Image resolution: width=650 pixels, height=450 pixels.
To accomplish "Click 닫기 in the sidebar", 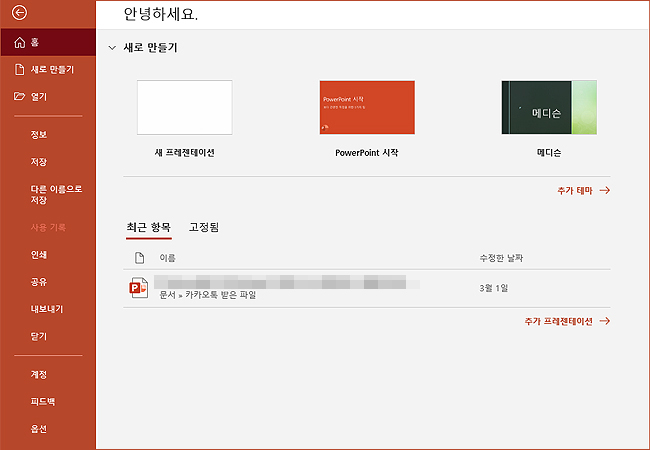I will point(39,336).
